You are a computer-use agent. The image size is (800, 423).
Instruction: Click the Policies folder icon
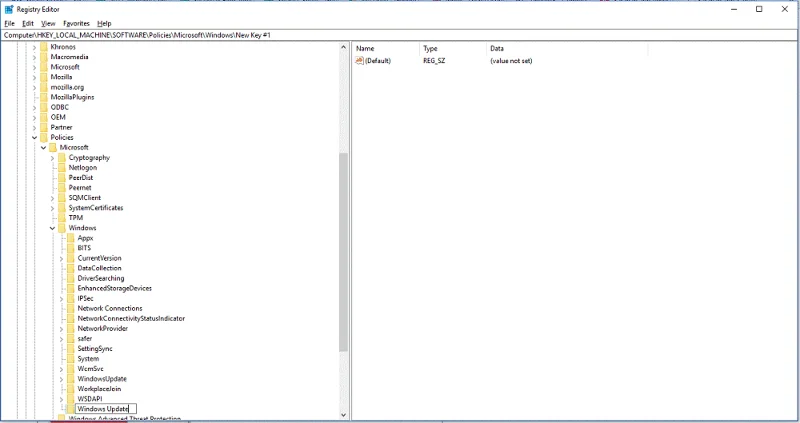point(44,137)
